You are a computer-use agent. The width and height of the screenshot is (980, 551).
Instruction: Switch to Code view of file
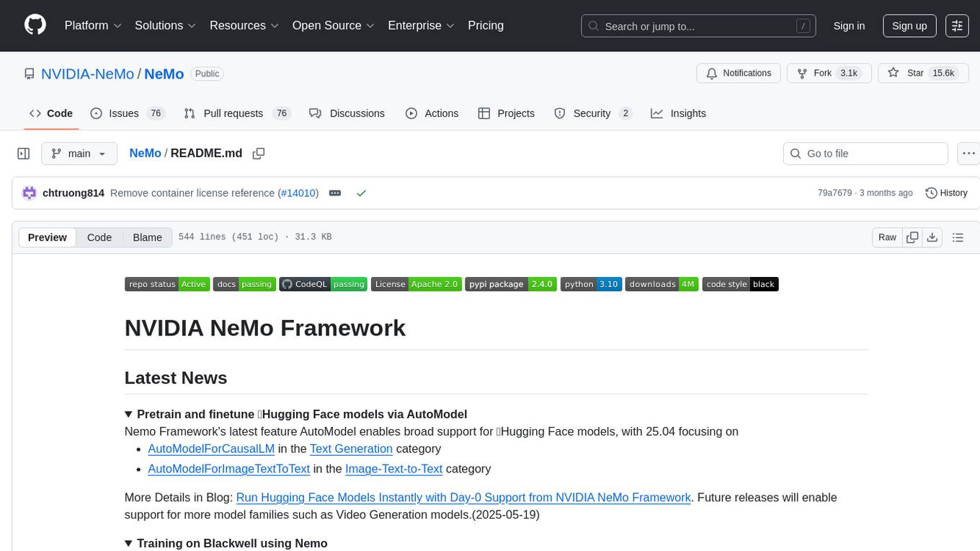[99, 237]
